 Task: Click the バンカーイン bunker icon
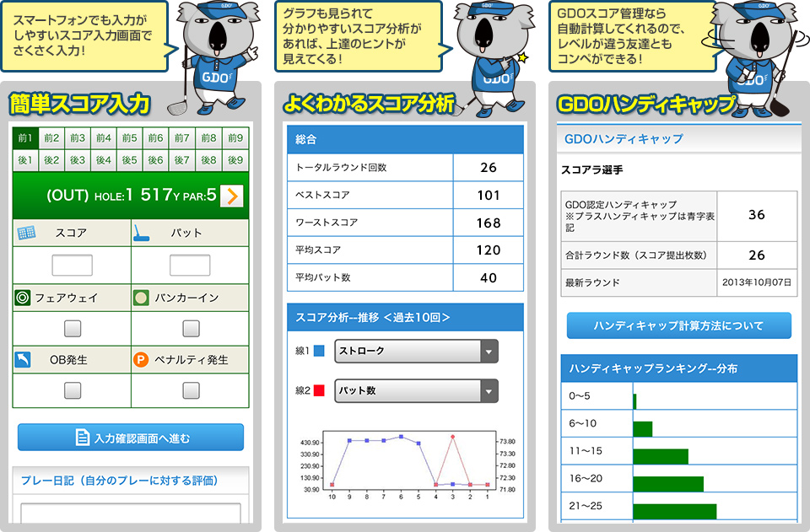[143, 295]
